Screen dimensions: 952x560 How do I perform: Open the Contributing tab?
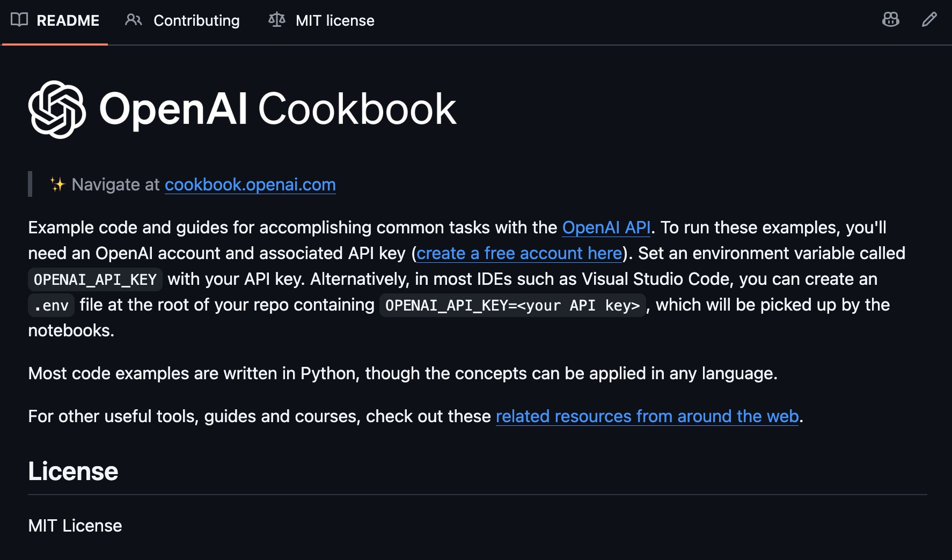click(x=182, y=20)
